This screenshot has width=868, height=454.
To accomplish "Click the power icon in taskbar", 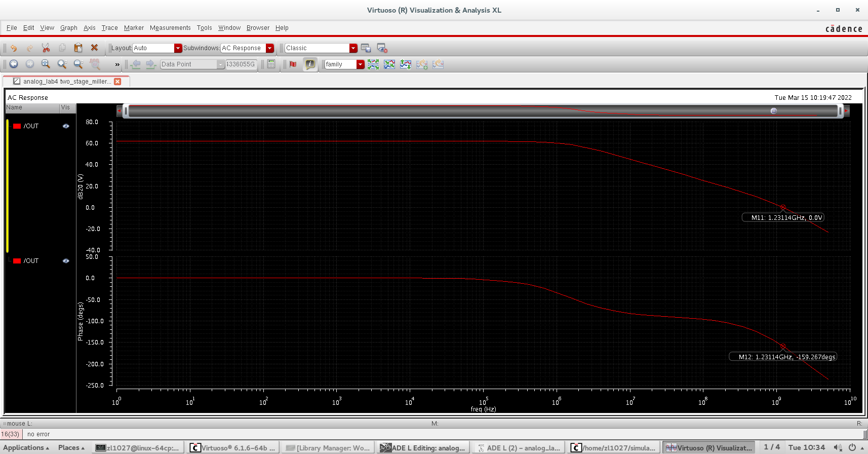I will [x=852, y=447].
